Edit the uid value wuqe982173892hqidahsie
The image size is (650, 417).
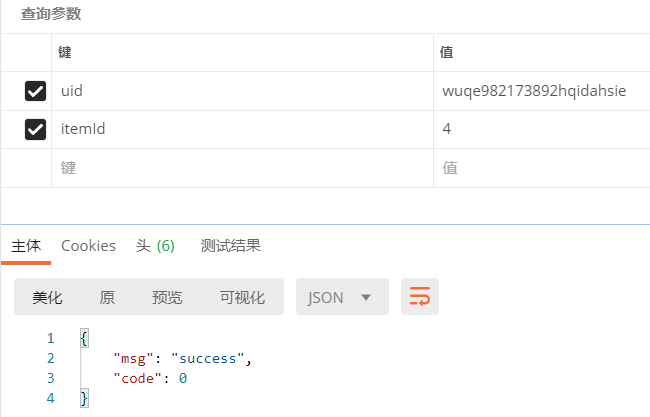tap(534, 91)
